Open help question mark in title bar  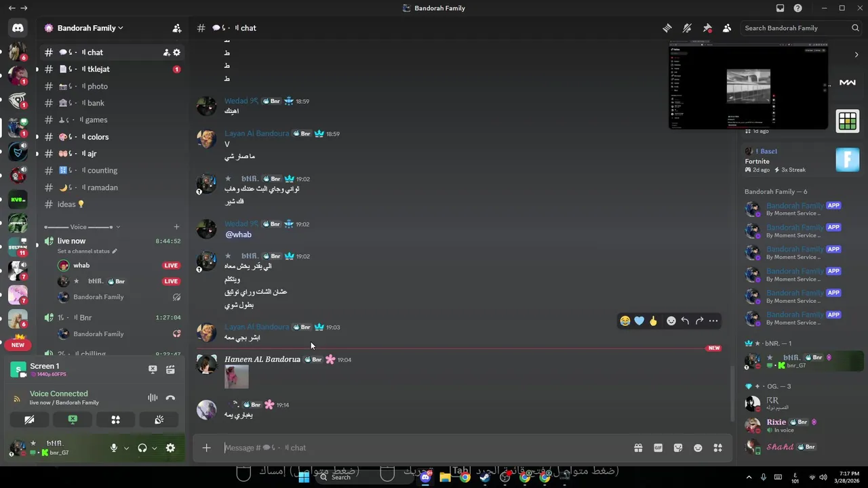click(x=798, y=8)
